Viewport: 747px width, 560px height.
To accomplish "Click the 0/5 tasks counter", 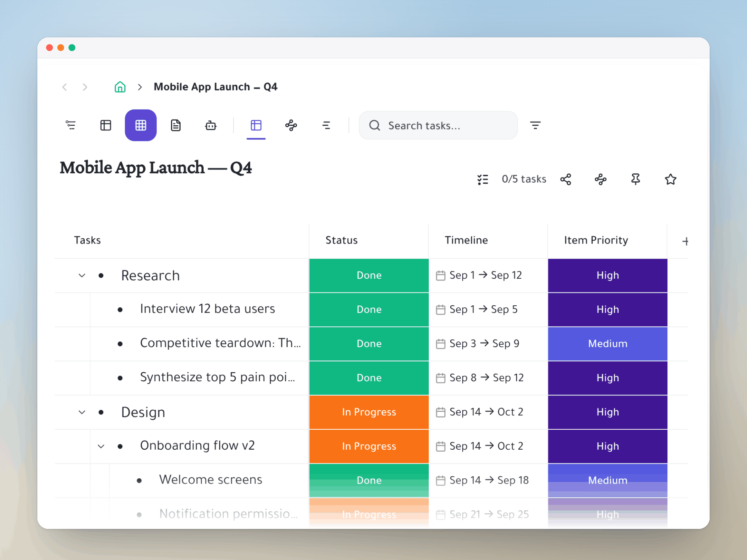I will tap(524, 179).
